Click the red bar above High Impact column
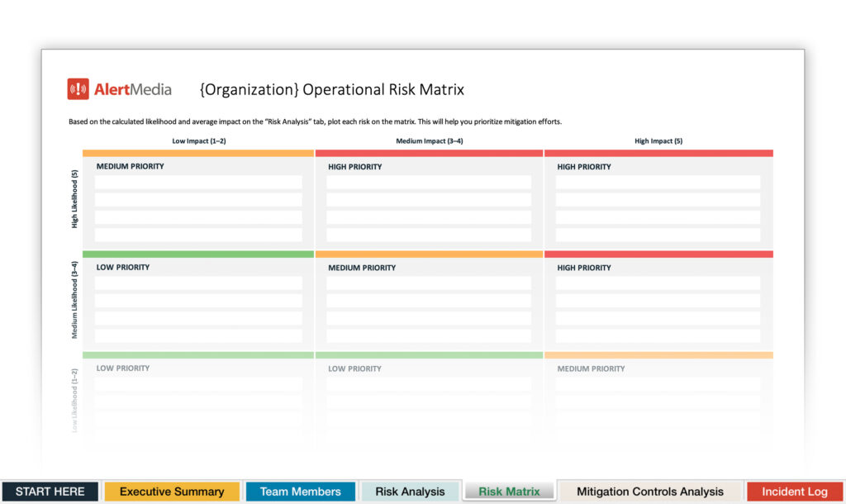This screenshot has width=846, height=504. [658, 153]
